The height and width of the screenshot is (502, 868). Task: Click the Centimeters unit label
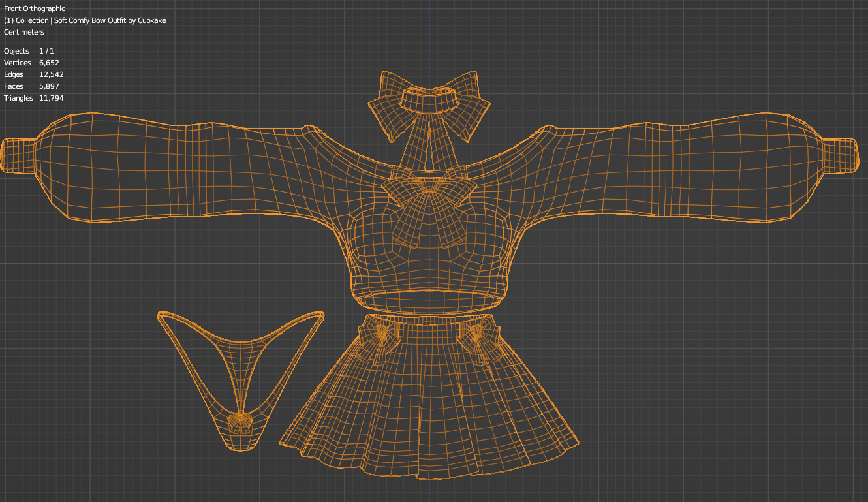(24, 32)
